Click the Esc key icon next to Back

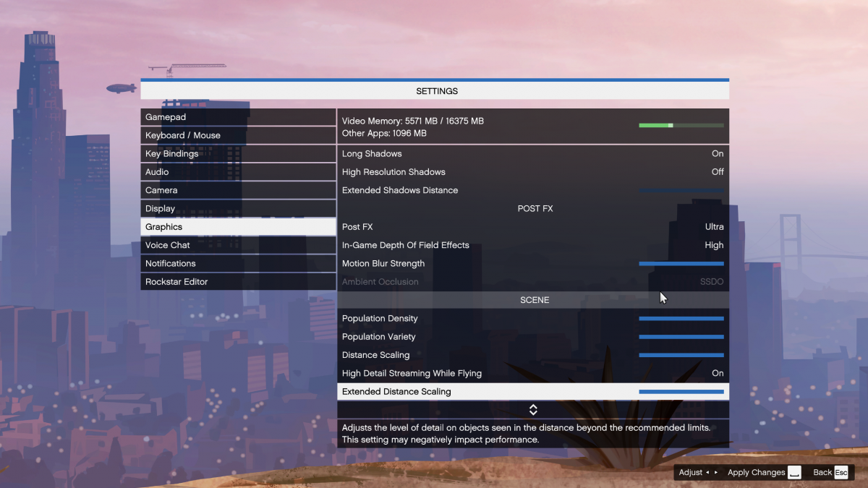pyautogui.click(x=841, y=472)
